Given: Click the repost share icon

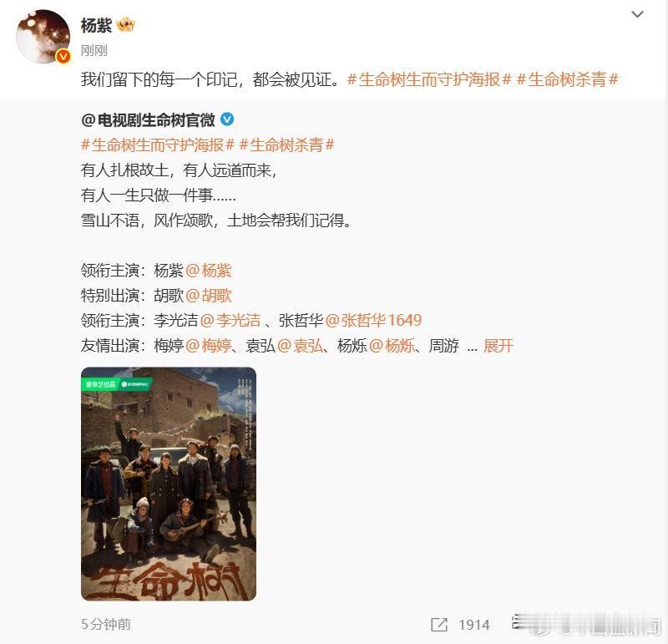Looking at the screenshot, I should 439,625.
